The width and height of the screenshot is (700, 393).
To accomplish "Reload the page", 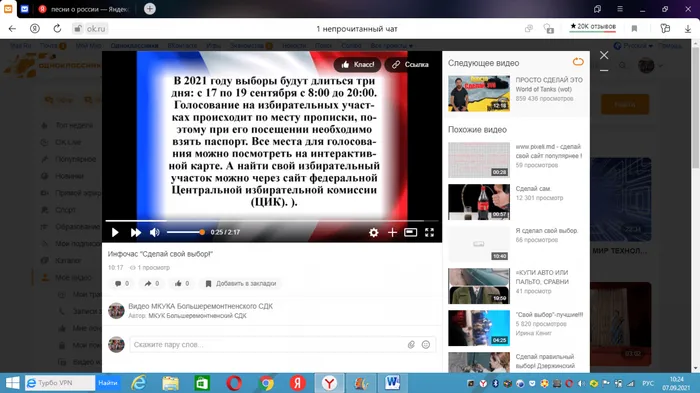I will tap(57, 29).
